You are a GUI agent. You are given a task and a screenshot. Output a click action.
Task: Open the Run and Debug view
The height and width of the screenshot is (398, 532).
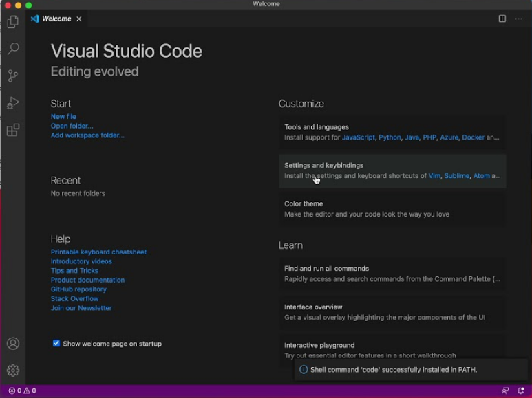click(x=13, y=103)
